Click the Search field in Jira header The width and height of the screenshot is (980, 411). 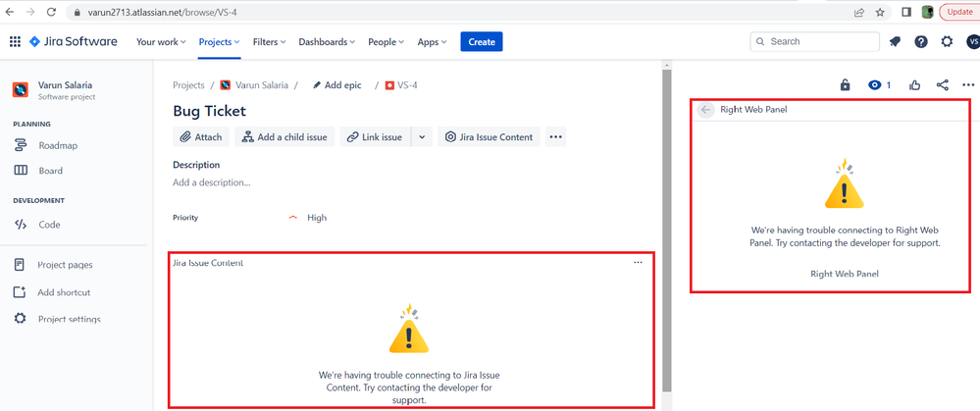point(814,41)
